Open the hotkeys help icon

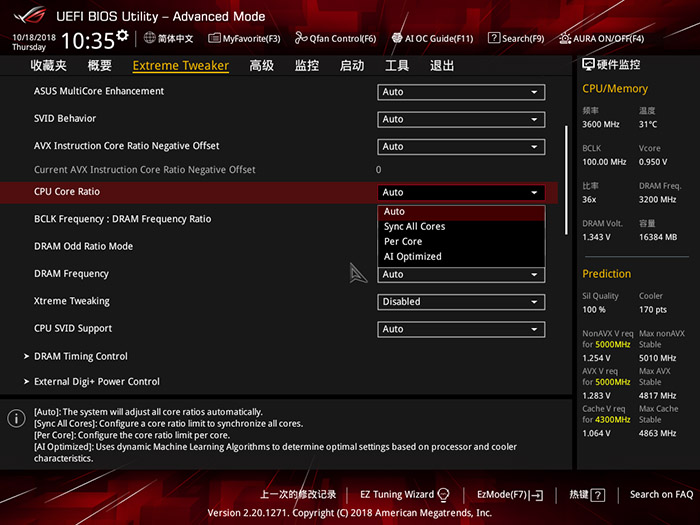597,494
